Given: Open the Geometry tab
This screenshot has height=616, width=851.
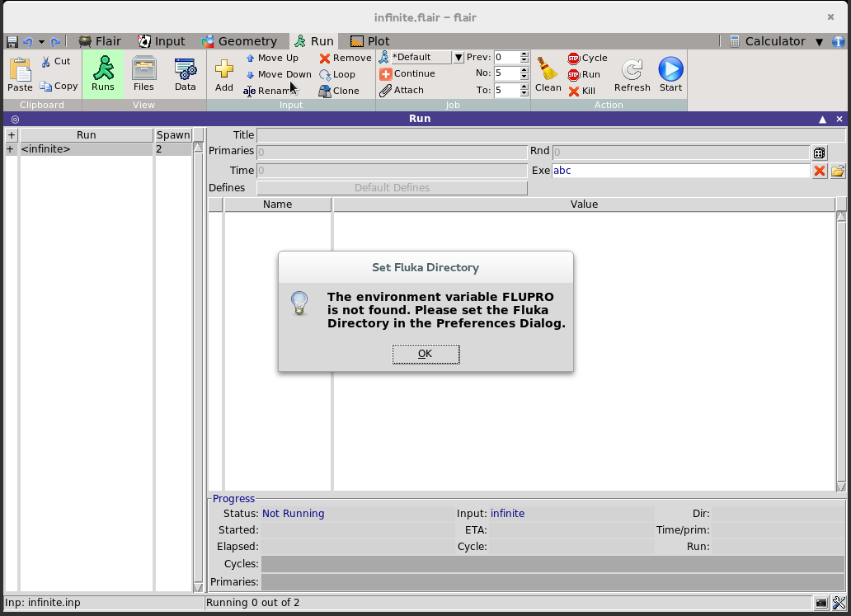Looking at the screenshot, I should [239, 41].
